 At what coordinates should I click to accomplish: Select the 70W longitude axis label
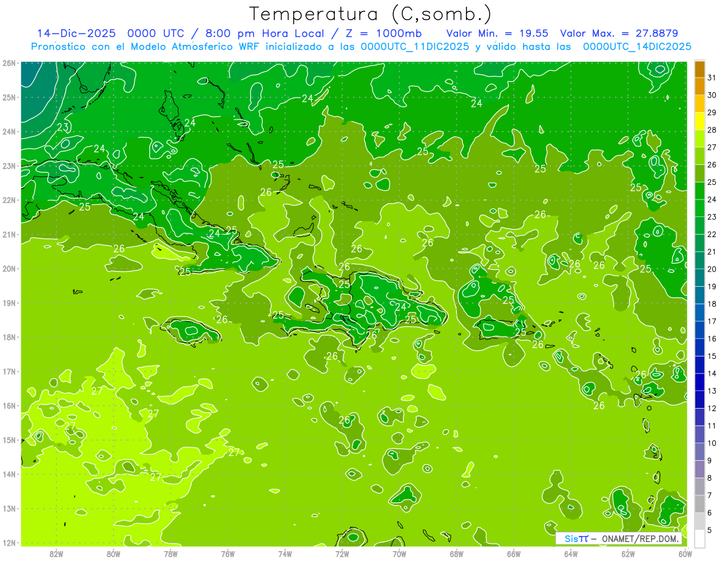coord(399,554)
